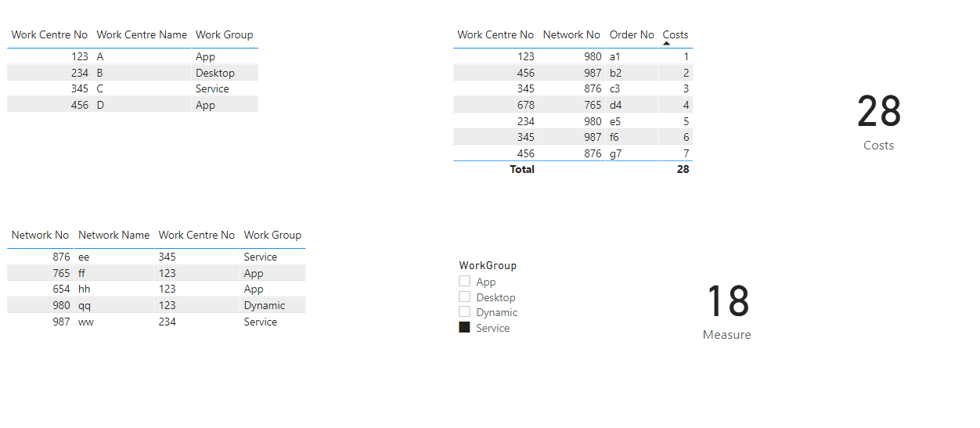Select network name cell 'ww'
This screenshot has height=428, width=980.
point(86,322)
